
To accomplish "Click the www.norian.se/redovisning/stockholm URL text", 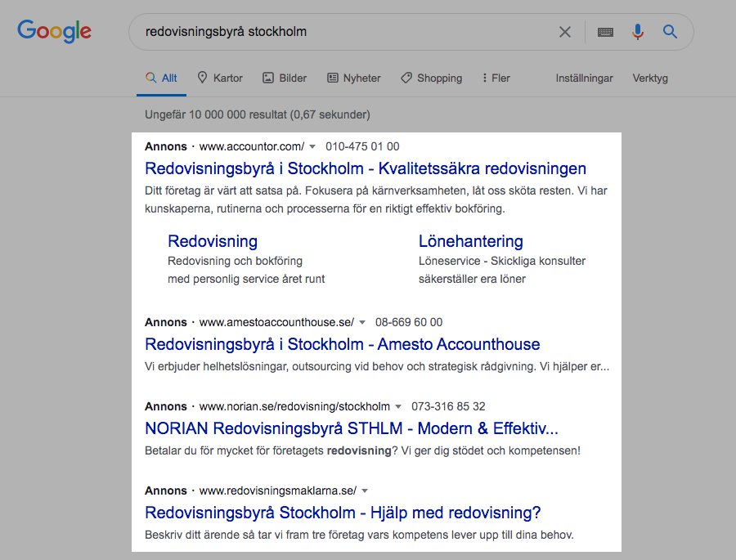I will [x=294, y=406].
